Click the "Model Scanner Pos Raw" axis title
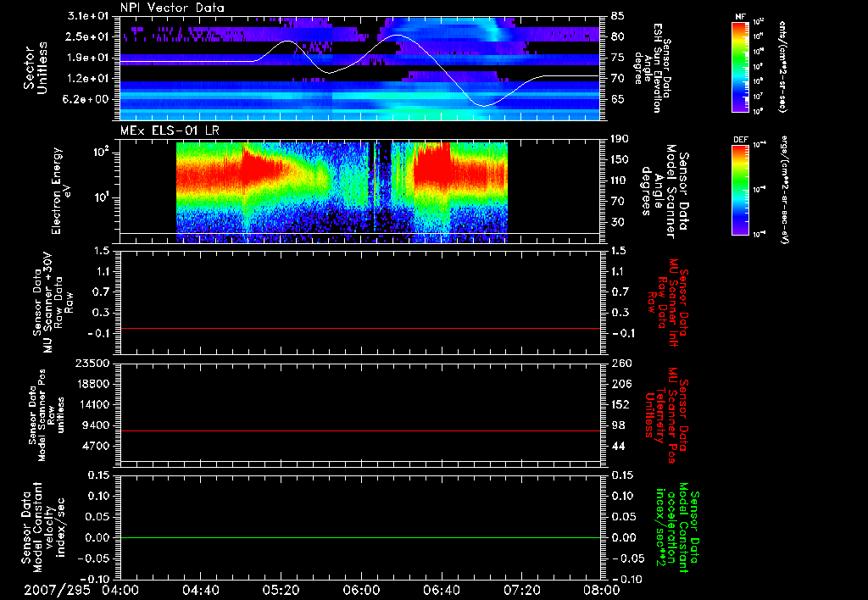Screen dimensions: 868x600 click(x=47, y=415)
